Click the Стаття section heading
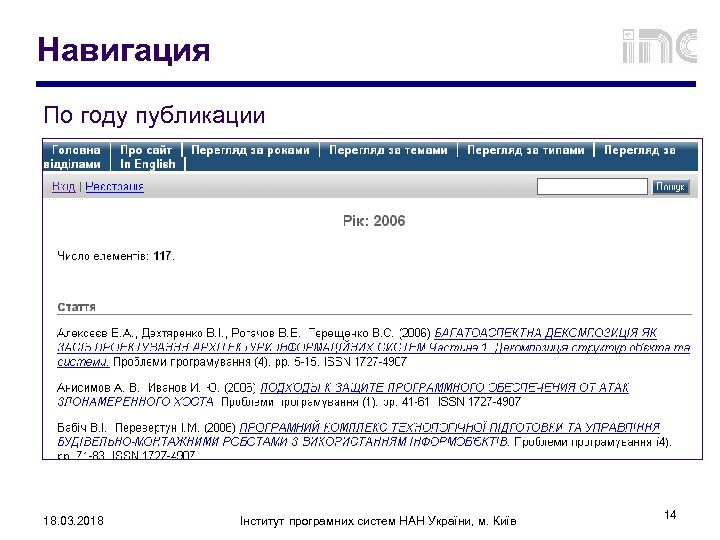 click(76, 307)
